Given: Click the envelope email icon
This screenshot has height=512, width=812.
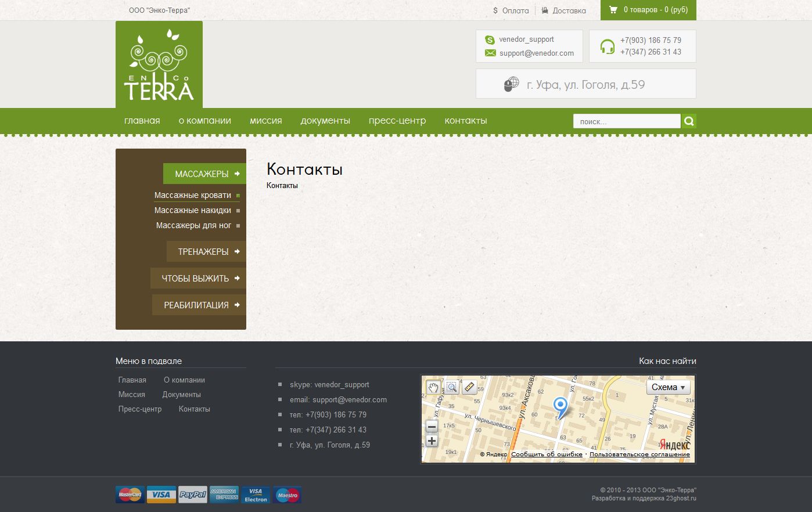Looking at the screenshot, I should 490,53.
